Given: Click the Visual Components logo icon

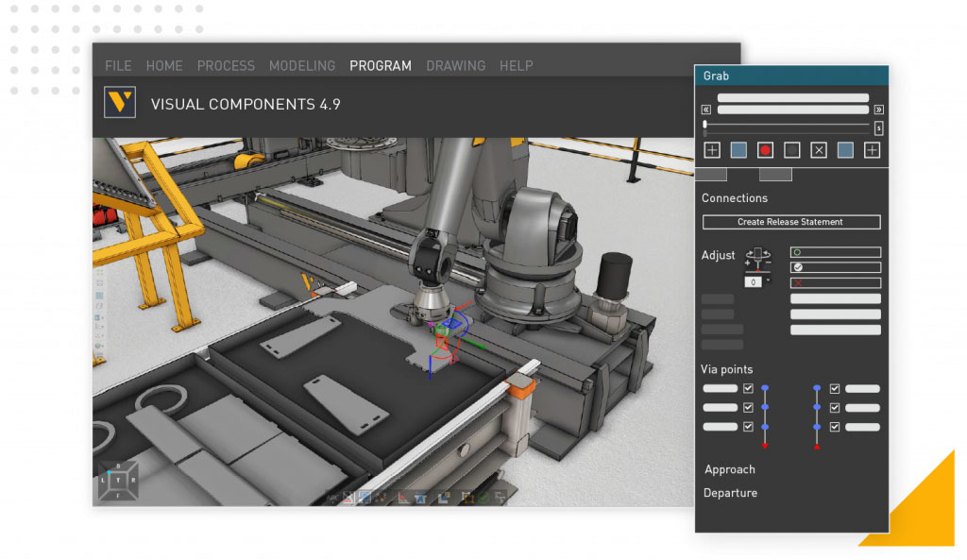Looking at the screenshot, I should [120, 103].
